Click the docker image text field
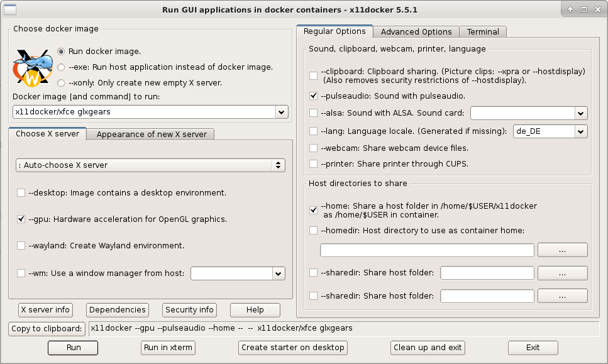 tap(144, 112)
